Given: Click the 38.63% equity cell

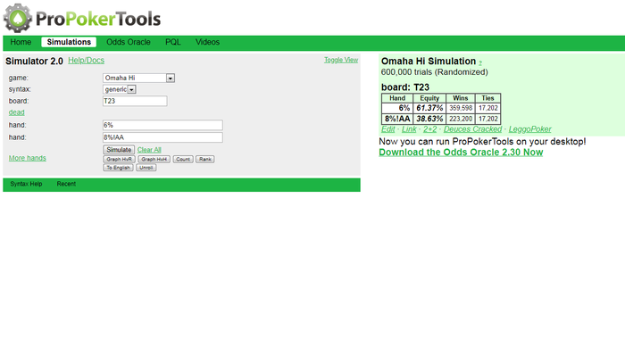Looking at the screenshot, I should (x=429, y=119).
